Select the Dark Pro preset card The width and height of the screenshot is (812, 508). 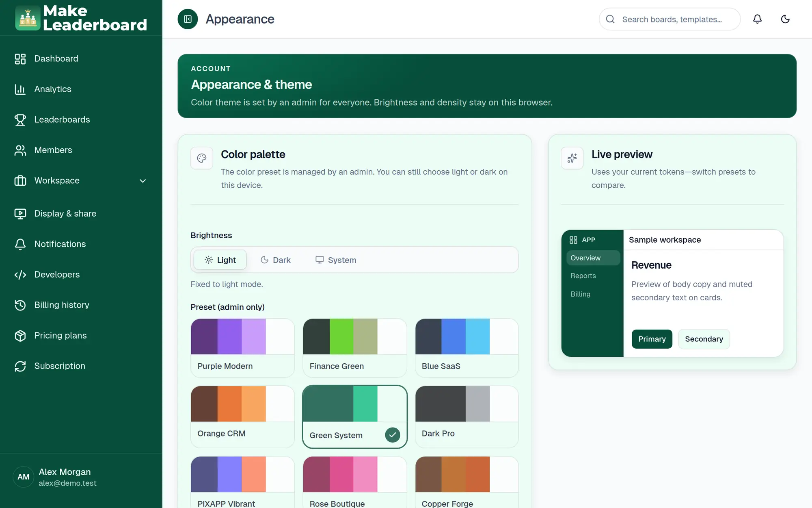[x=467, y=417]
